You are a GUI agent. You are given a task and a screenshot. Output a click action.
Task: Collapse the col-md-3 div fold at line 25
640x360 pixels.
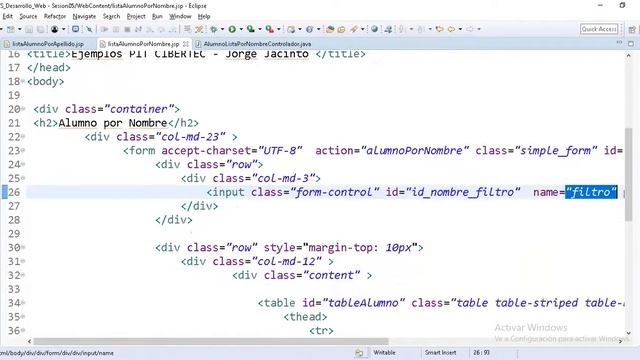[23, 178]
